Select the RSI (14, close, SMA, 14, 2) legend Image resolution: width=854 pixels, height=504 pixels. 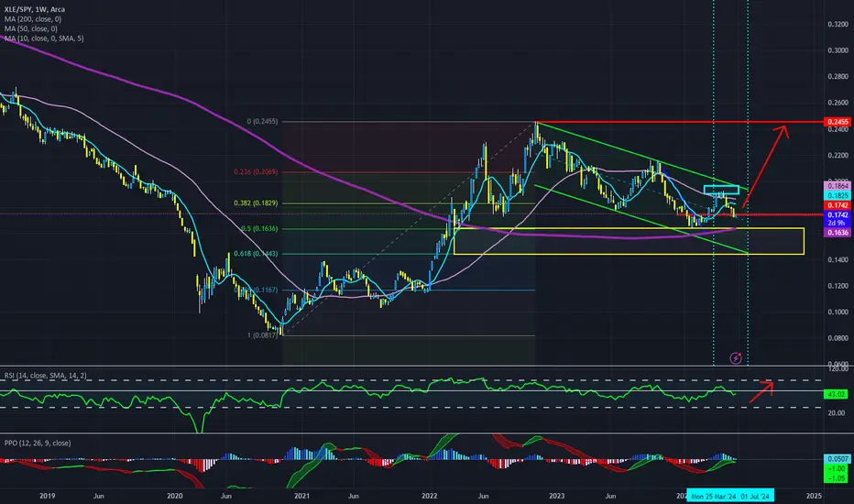[45, 376]
